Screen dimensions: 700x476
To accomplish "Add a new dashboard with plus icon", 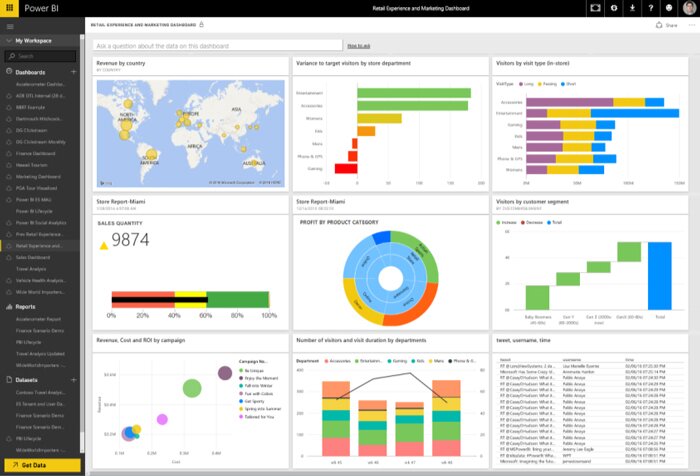I will (74, 72).
